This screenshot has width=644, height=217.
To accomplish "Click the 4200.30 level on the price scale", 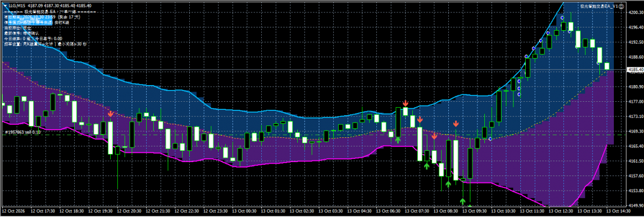I will [635, 13].
